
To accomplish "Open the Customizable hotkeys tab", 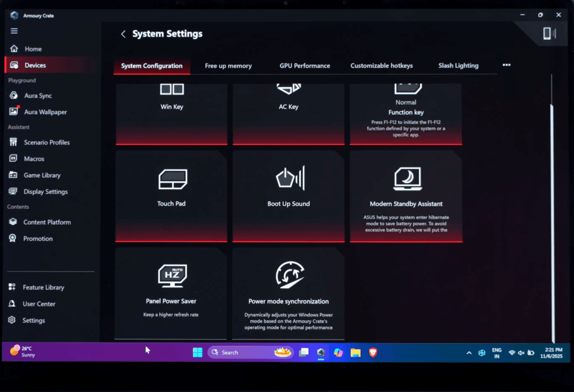I will pos(381,66).
